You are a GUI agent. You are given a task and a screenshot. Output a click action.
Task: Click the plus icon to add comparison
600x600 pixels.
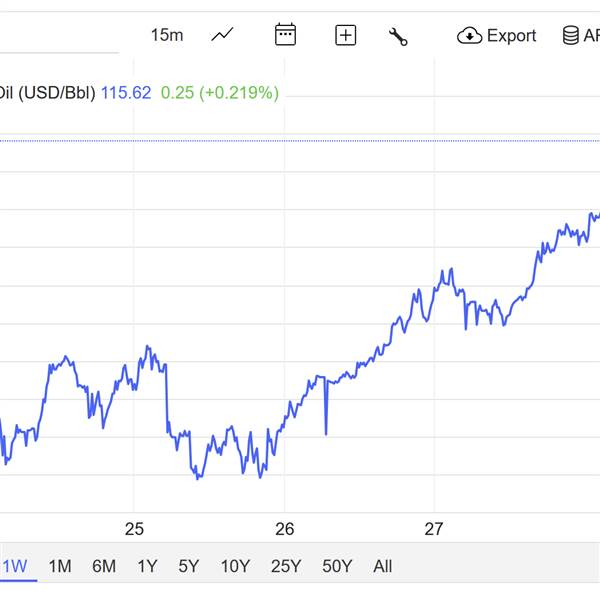point(345,36)
